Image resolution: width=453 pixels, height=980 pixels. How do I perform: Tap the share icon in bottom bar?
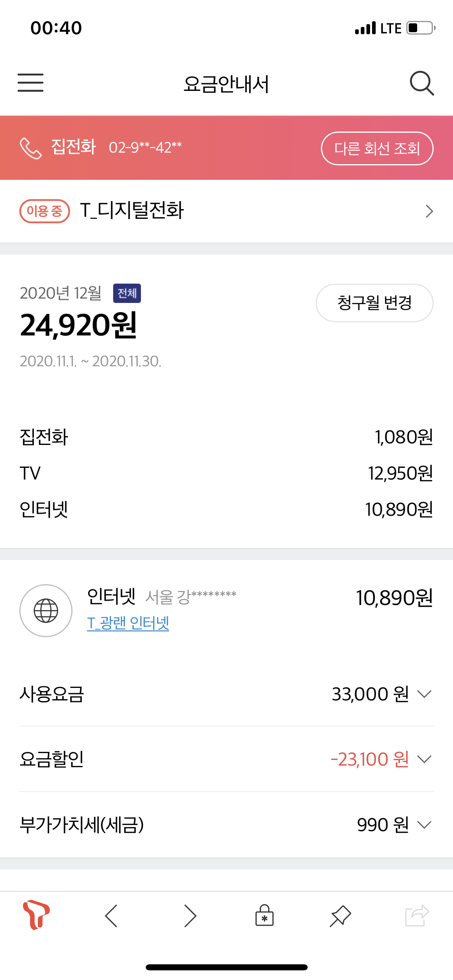click(x=417, y=916)
